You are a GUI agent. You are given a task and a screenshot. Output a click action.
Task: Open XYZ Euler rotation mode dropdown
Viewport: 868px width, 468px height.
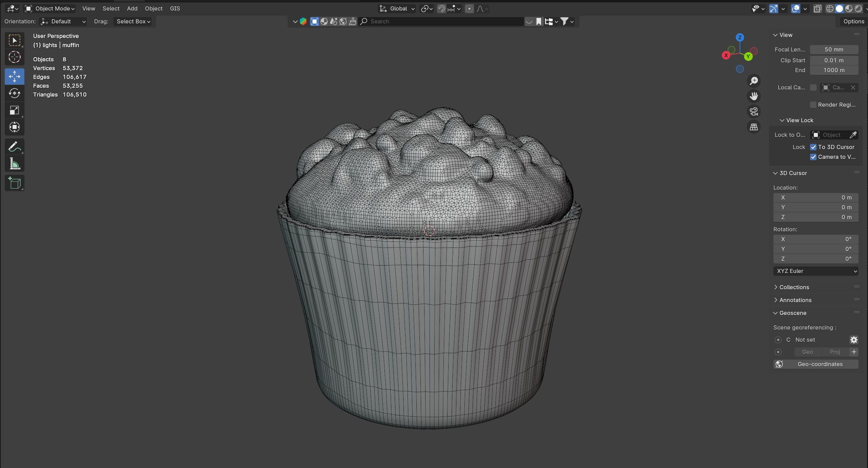point(816,271)
